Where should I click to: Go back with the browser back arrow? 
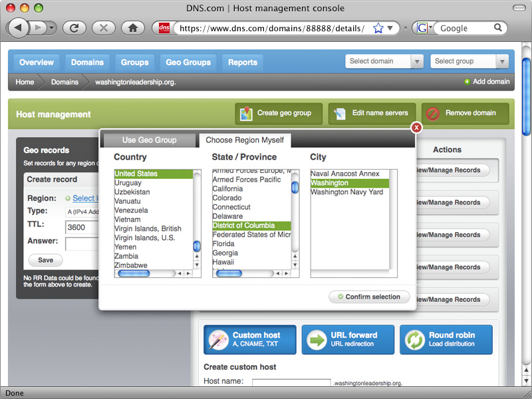point(18,27)
